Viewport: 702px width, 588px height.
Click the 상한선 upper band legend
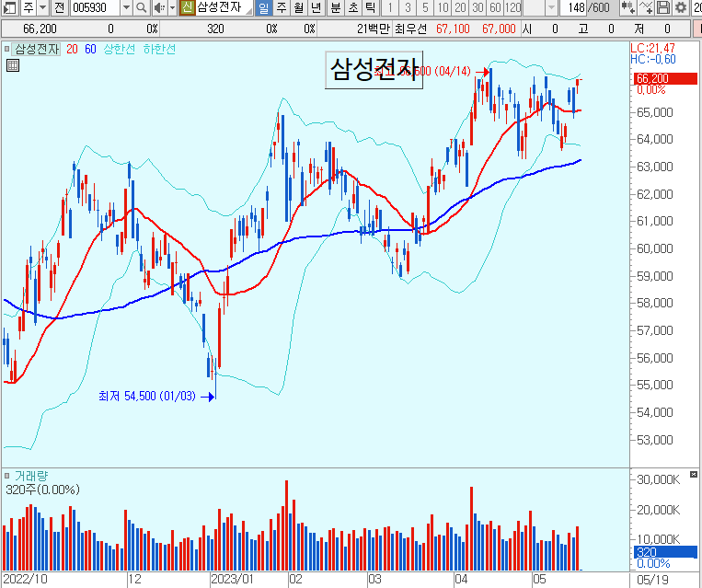click(x=119, y=49)
